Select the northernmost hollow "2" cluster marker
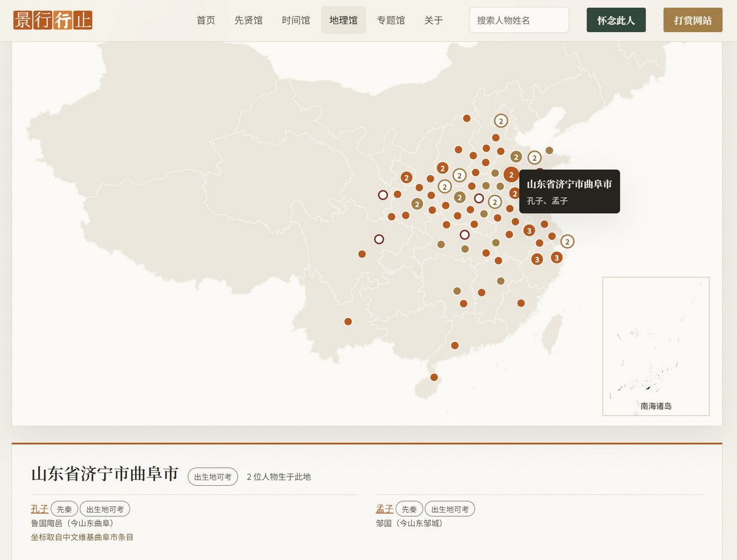The height and width of the screenshot is (560, 737). (x=501, y=121)
